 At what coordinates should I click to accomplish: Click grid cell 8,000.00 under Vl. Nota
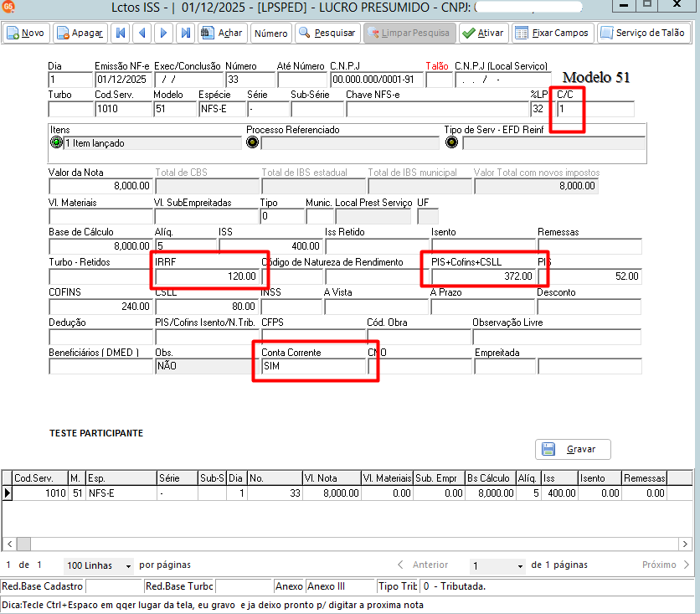tap(332, 493)
